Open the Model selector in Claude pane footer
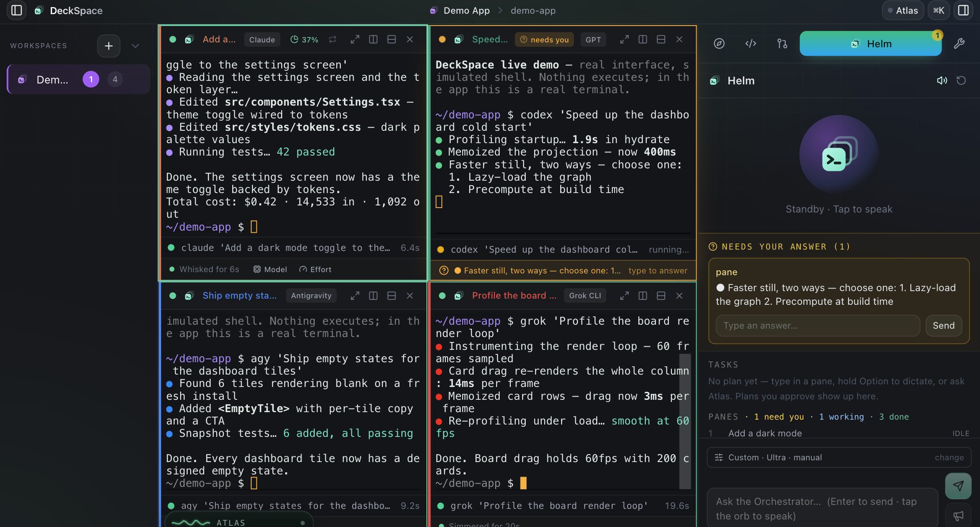 coord(270,269)
